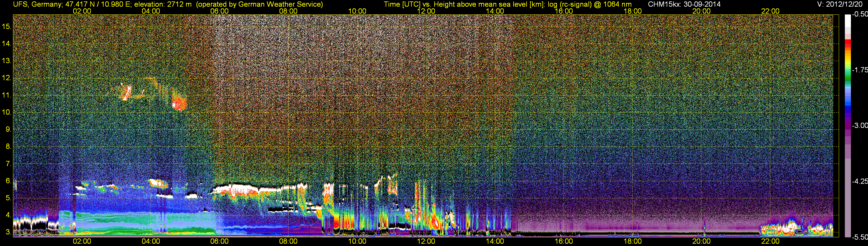
Task: Select the 22:00 label on the top time axis
Action: click(x=770, y=11)
